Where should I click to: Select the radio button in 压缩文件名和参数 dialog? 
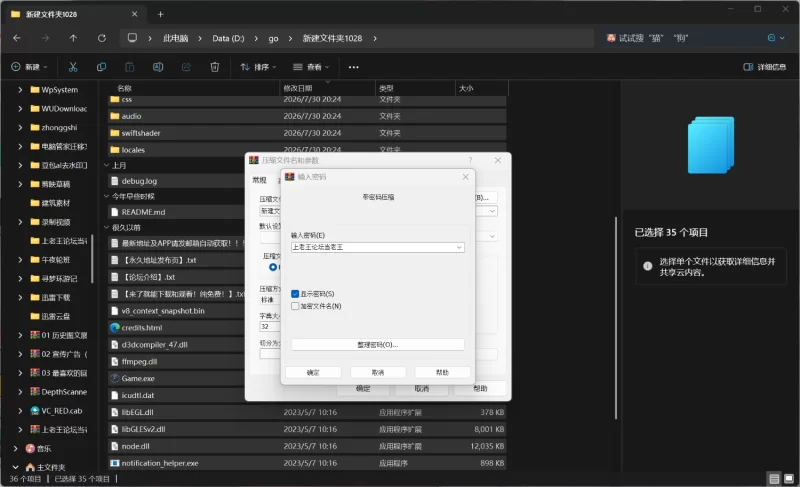(x=273, y=267)
